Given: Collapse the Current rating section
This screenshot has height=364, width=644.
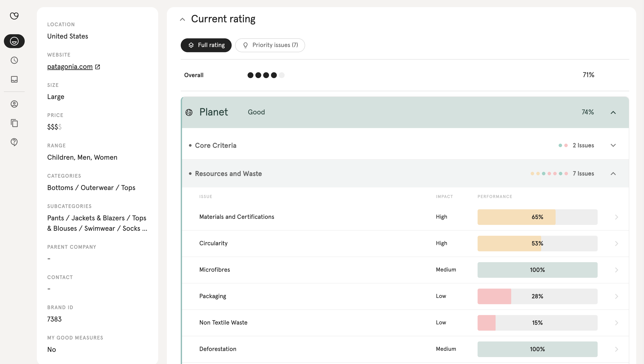Looking at the screenshot, I should click(182, 19).
